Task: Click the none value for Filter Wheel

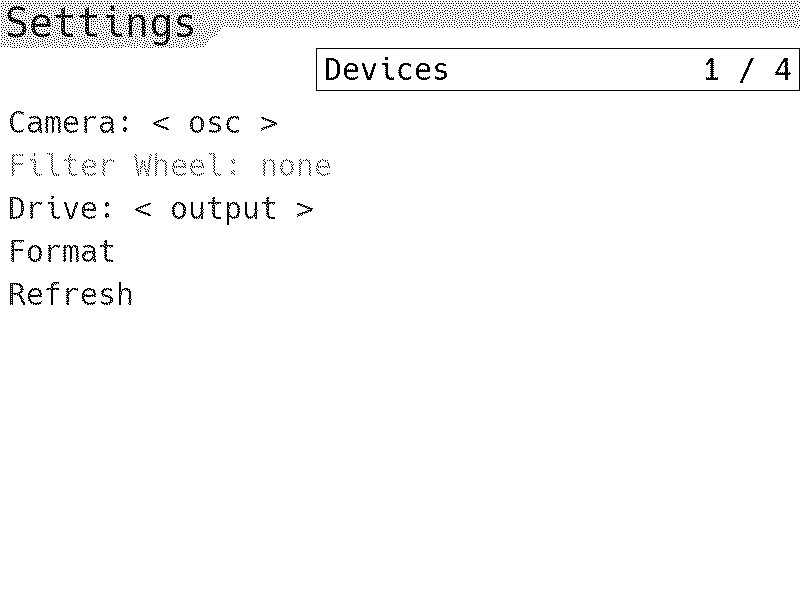Action: click(296, 167)
